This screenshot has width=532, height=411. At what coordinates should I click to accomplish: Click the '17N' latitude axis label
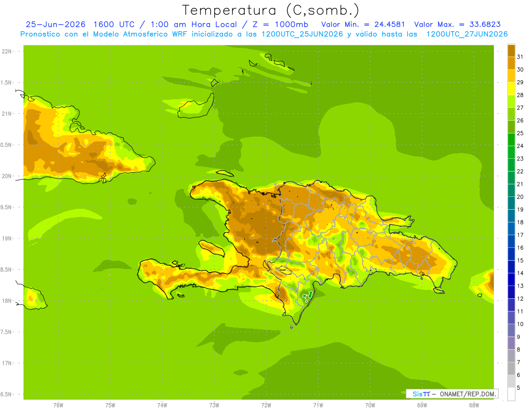(x=7, y=363)
